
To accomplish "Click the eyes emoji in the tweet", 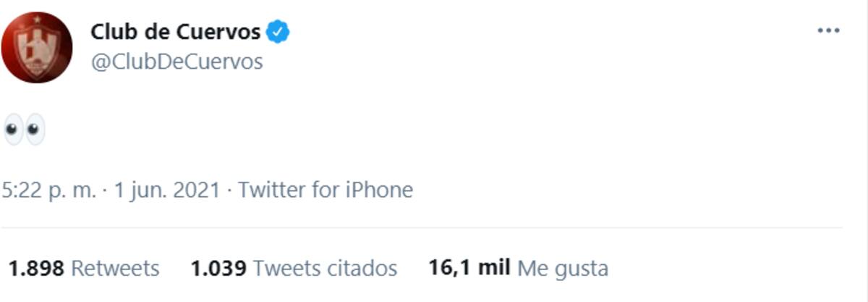I will 24,130.
